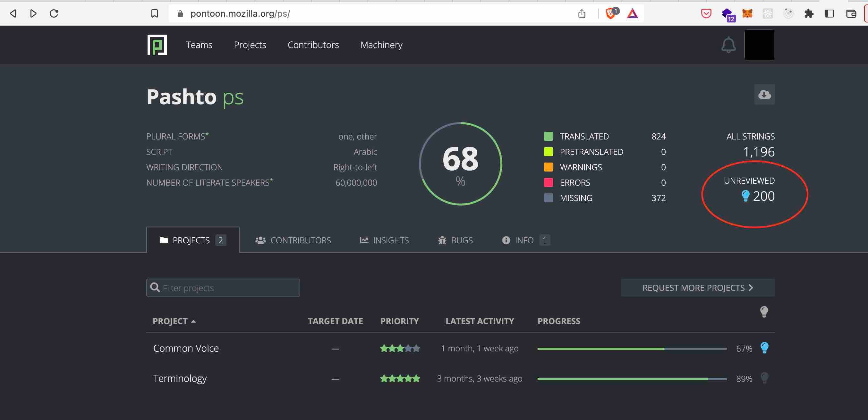
Task: Open the Common Voice project
Action: tap(186, 348)
